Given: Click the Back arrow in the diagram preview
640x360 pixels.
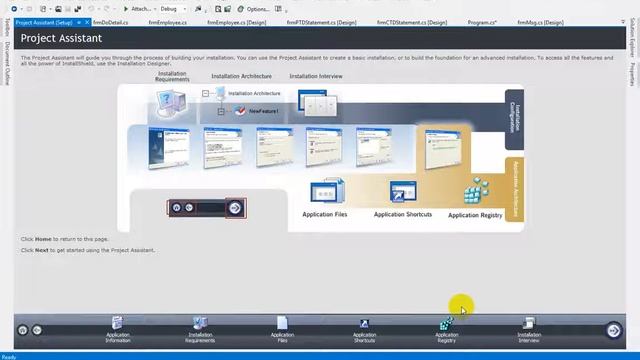Looking at the screenshot, I should pyautogui.click(x=189, y=208).
